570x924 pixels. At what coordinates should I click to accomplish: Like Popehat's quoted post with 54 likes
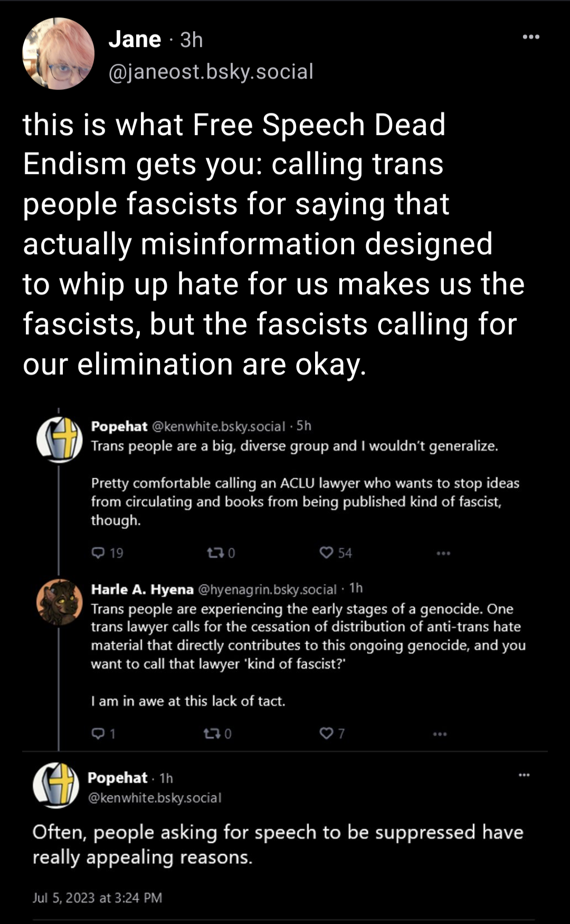pyautogui.click(x=327, y=553)
